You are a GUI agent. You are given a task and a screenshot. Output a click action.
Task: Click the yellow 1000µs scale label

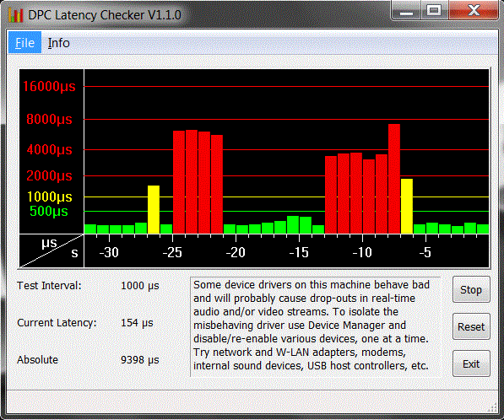coord(49,197)
